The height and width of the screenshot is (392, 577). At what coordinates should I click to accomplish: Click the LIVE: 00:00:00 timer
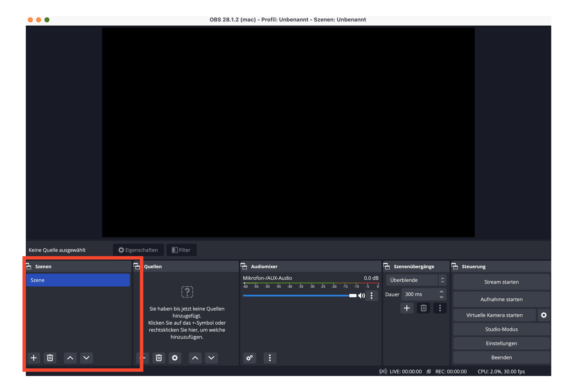click(x=406, y=371)
